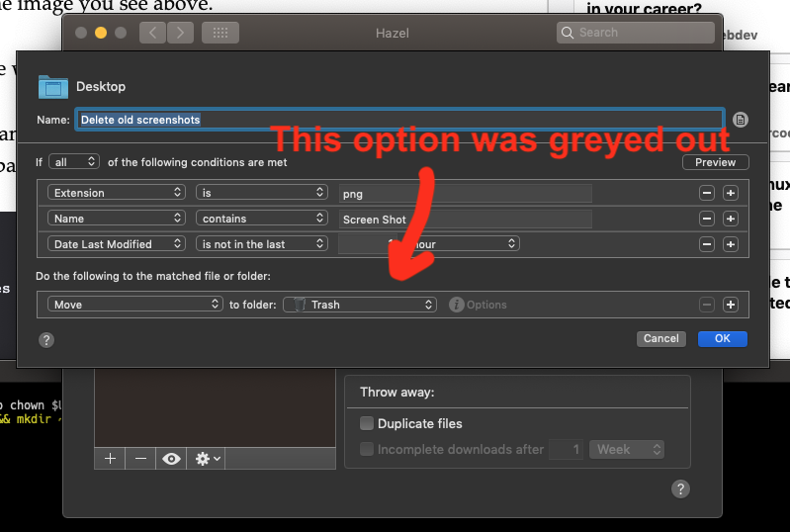The width and height of the screenshot is (790, 532).
Task: Open the show-all grid icon in Hazel toolbar
Action: click(x=220, y=33)
